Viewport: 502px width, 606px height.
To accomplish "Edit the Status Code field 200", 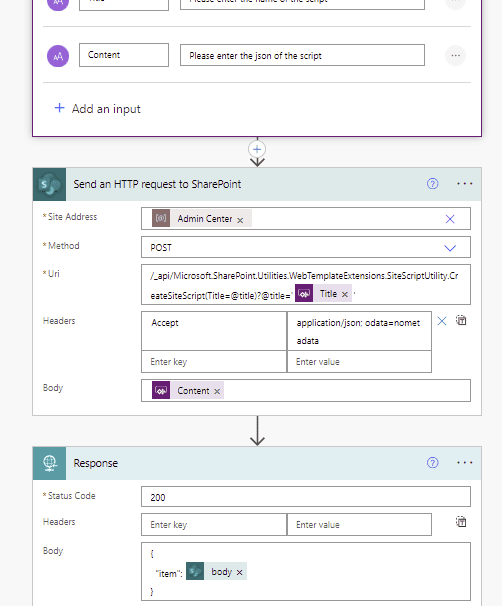I will 306,497.
